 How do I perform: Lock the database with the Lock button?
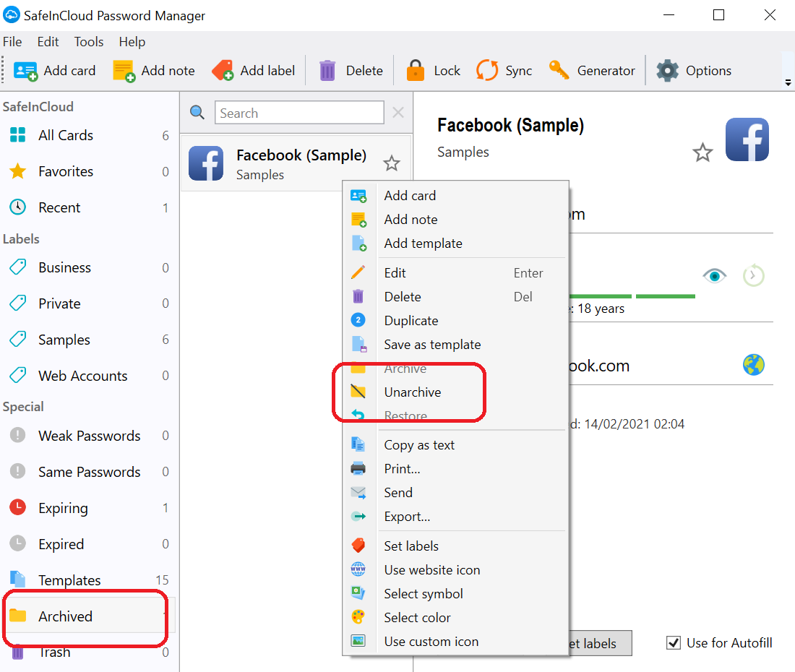click(x=434, y=70)
